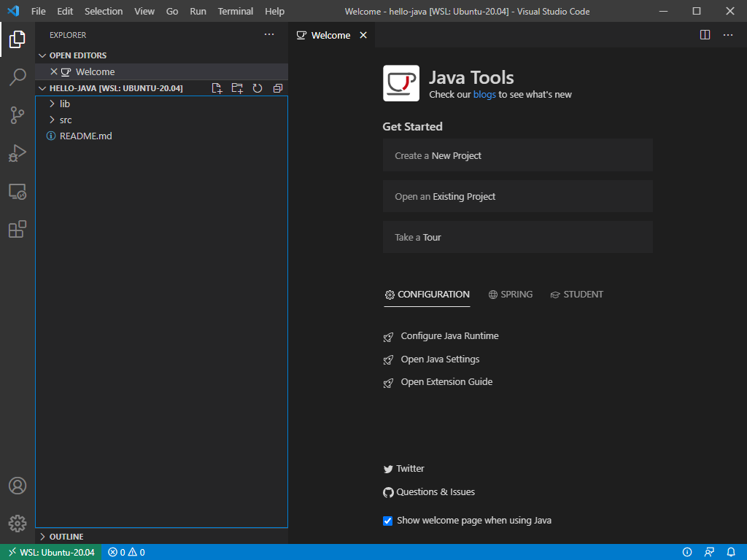Click Take a Tour
The image size is (747, 560).
pos(517,237)
